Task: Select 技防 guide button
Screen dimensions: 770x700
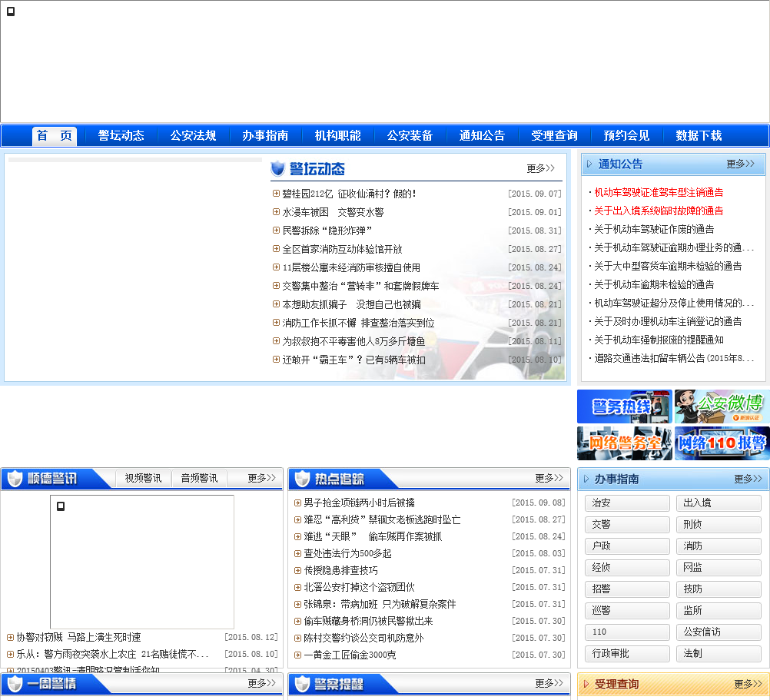Action: (x=719, y=589)
